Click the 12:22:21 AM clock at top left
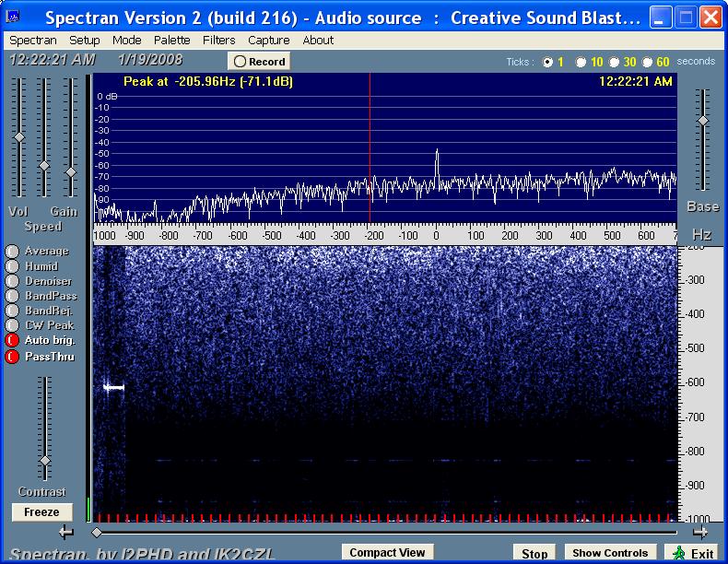The image size is (728, 564). (53, 60)
